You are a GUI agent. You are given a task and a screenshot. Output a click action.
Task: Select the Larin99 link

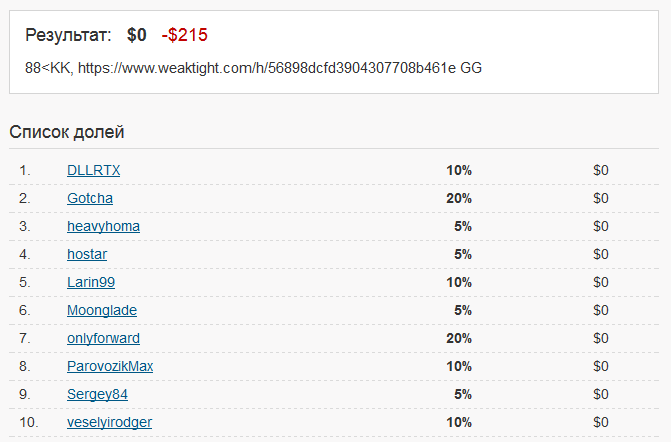click(91, 282)
